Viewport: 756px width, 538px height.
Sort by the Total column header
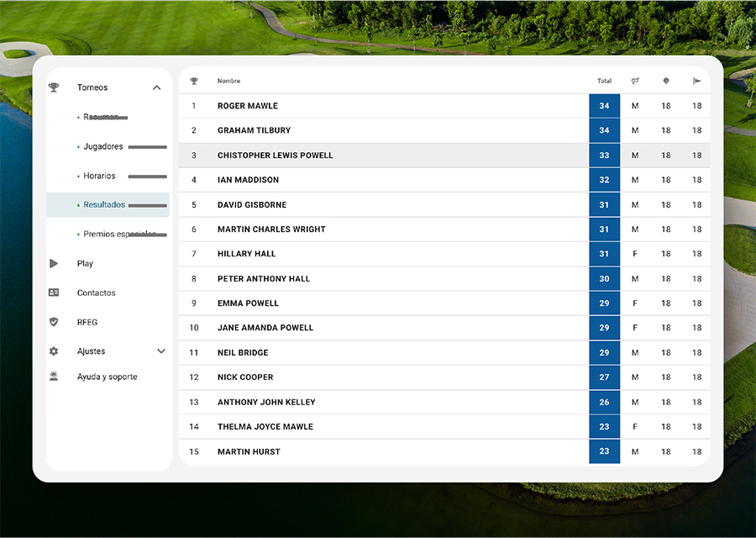coord(604,82)
